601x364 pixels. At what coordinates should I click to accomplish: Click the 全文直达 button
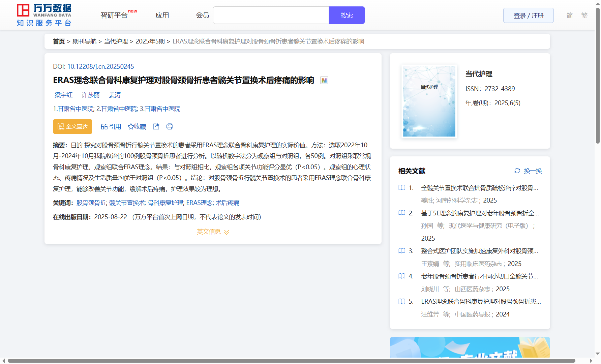tap(72, 126)
